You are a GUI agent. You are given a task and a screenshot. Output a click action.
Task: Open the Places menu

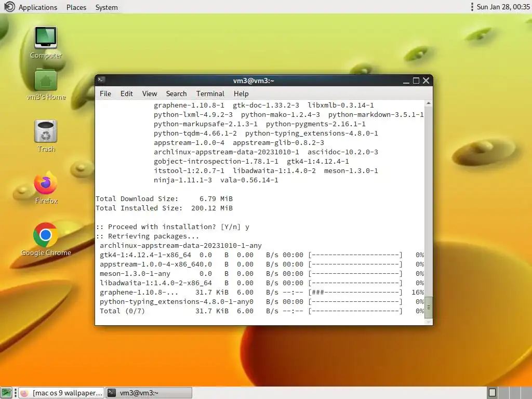pyautogui.click(x=76, y=7)
